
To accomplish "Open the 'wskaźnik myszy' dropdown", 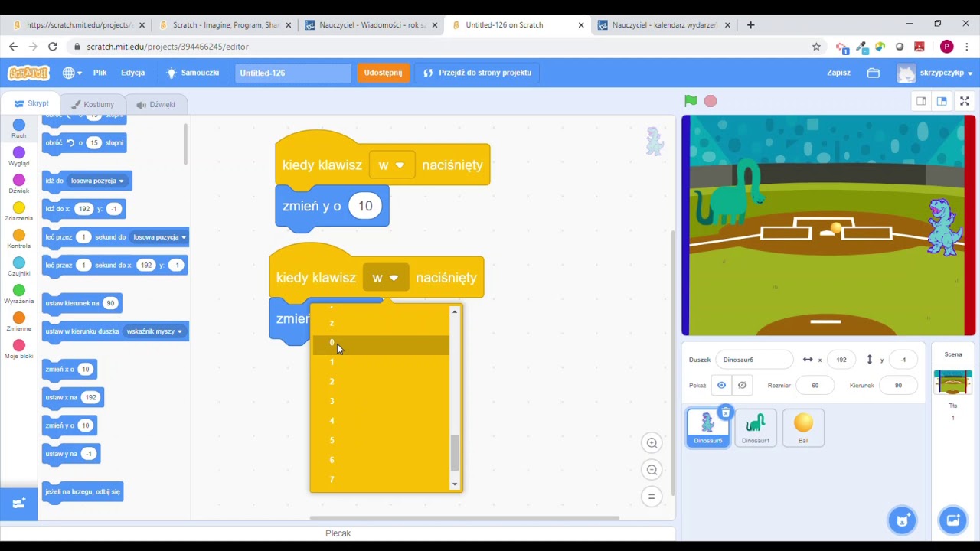I will pos(155,331).
